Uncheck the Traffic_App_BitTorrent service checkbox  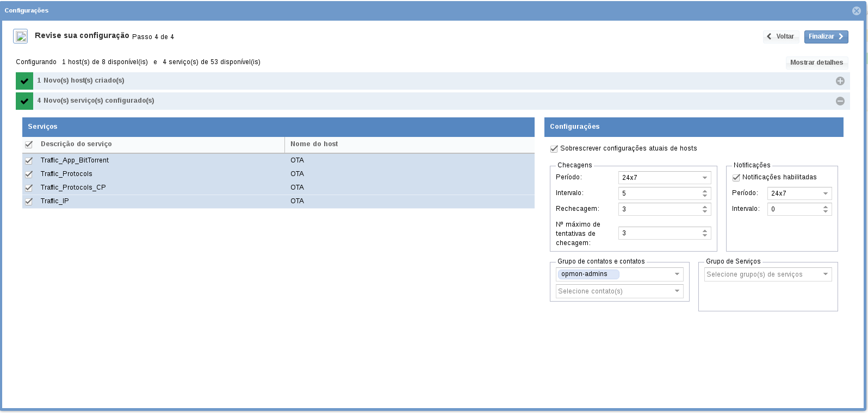(x=29, y=160)
